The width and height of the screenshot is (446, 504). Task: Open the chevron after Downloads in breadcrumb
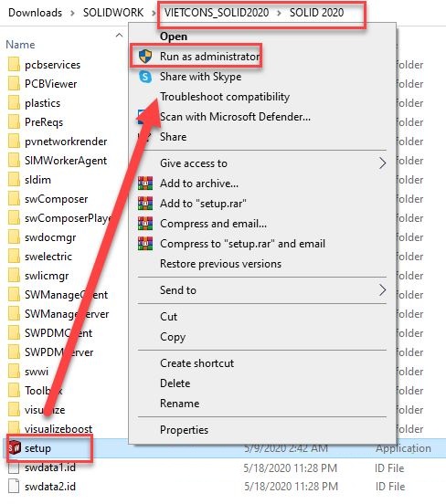[x=73, y=13]
